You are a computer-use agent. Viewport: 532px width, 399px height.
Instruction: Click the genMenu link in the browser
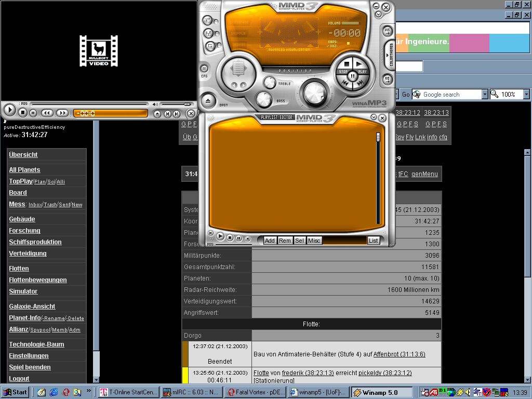coord(424,174)
